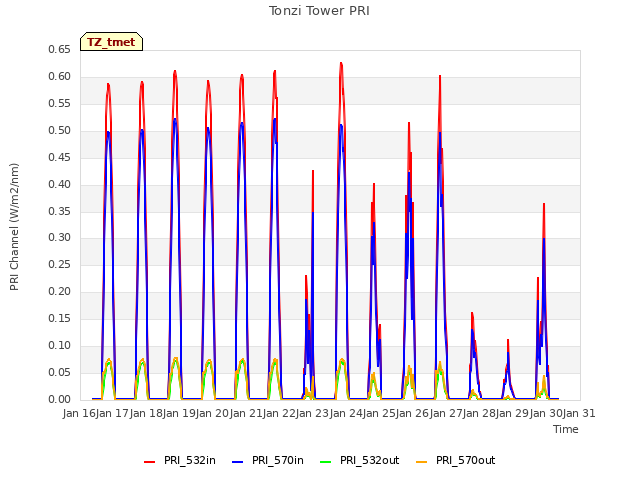The height and width of the screenshot is (480, 640).
Task: Click the Jan 28 x-axis tick label
Action: (479, 413)
